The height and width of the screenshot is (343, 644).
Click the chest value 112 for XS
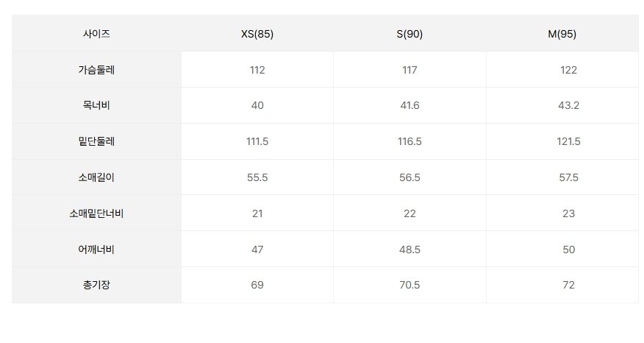click(257, 70)
